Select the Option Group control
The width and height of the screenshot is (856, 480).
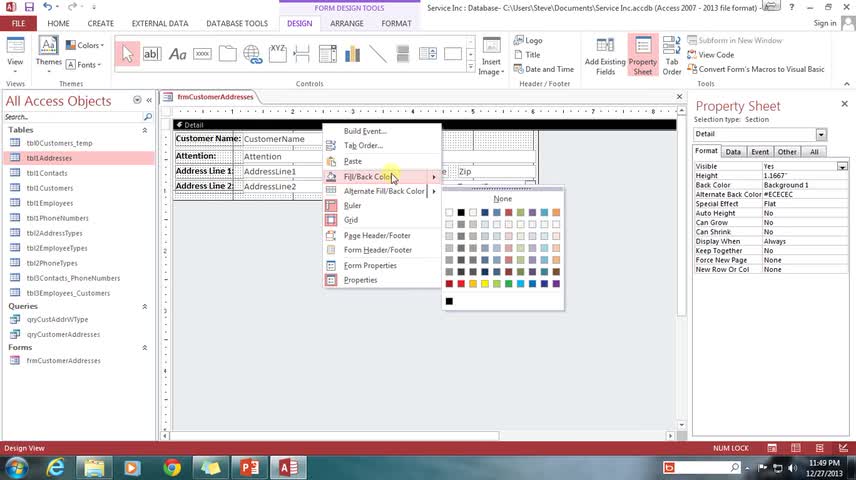(x=278, y=54)
